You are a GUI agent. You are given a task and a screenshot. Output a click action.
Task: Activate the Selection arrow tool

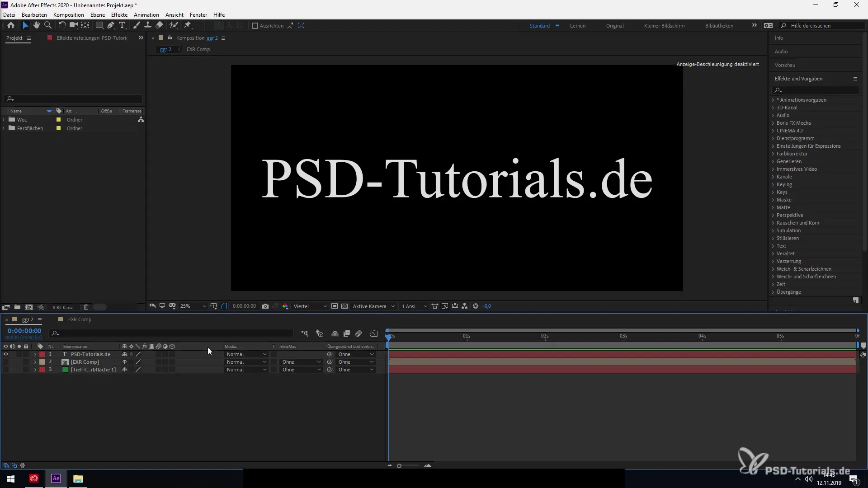coord(25,25)
